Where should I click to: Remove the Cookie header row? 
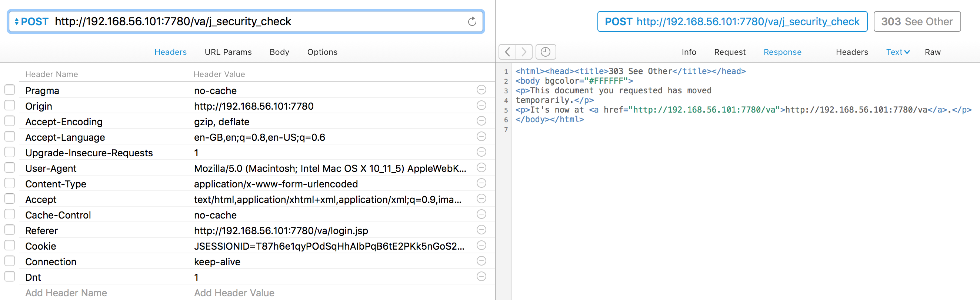pos(481,245)
